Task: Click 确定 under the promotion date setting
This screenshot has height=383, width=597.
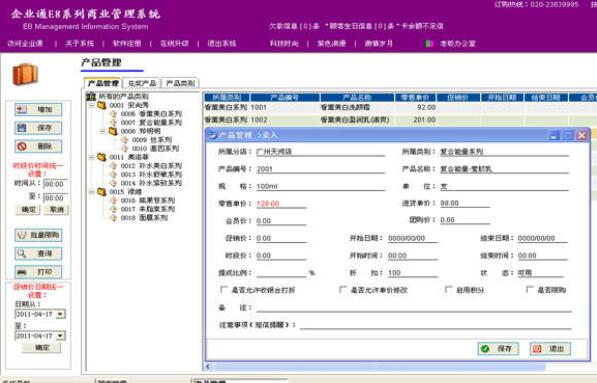Action: (42, 348)
